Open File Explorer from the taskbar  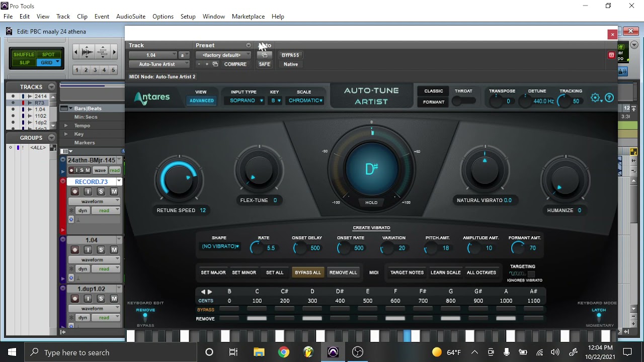pos(259,352)
